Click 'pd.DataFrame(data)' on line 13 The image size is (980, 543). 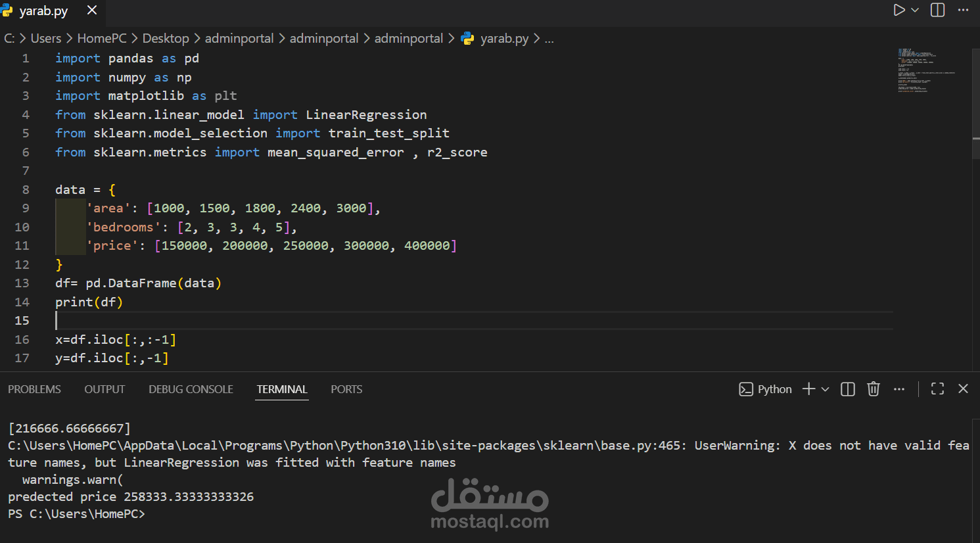point(154,283)
